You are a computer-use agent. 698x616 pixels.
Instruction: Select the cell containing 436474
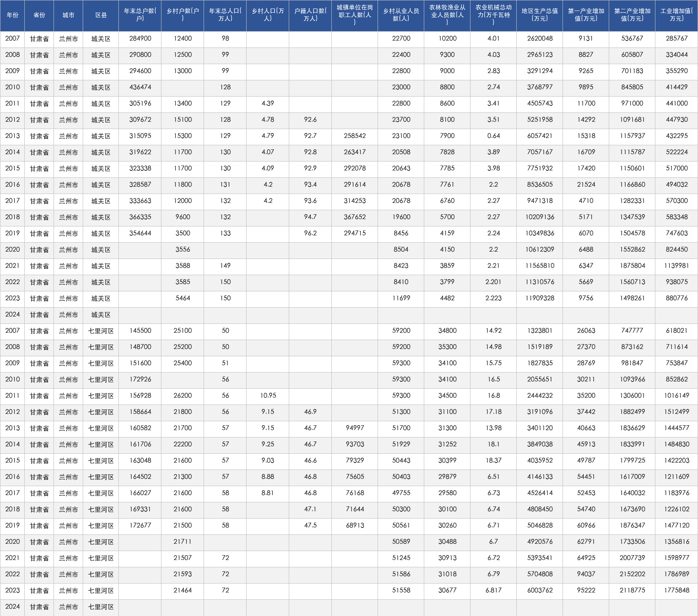click(140, 88)
